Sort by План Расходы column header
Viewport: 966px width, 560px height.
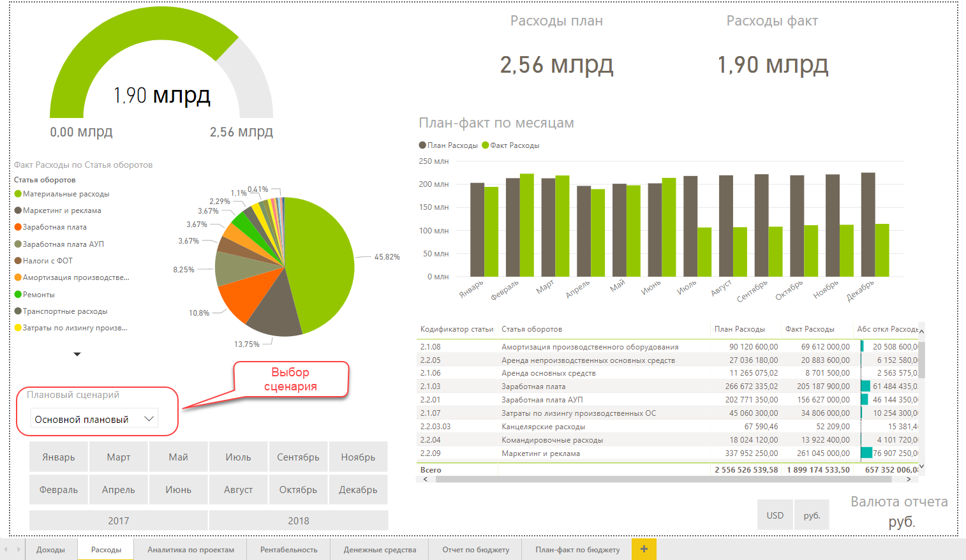[739, 329]
